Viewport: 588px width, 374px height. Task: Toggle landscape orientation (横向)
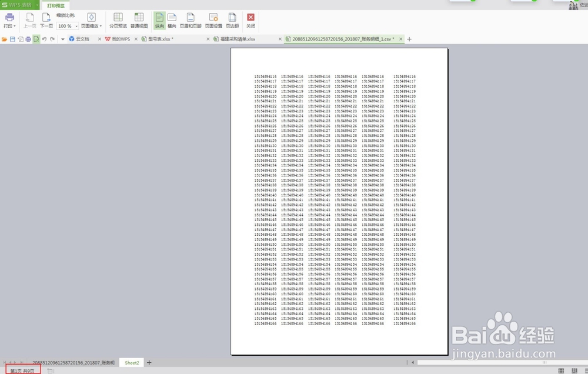(x=172, y=21)
